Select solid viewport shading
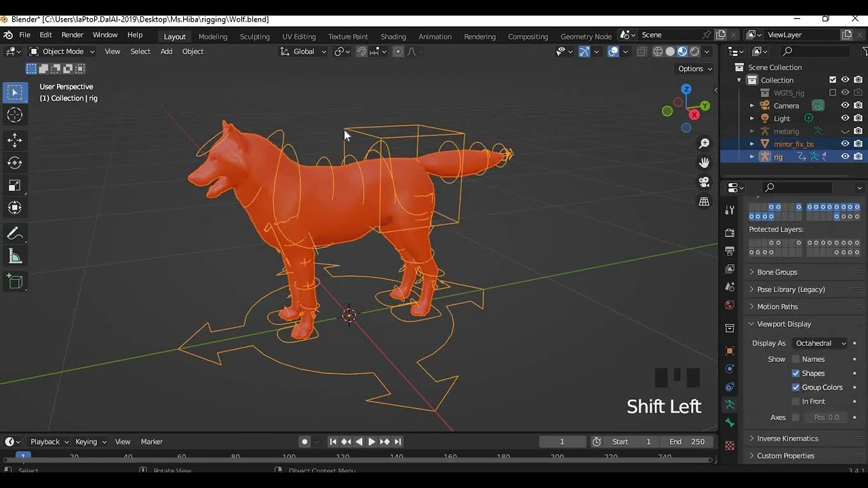 pos(670,52)
